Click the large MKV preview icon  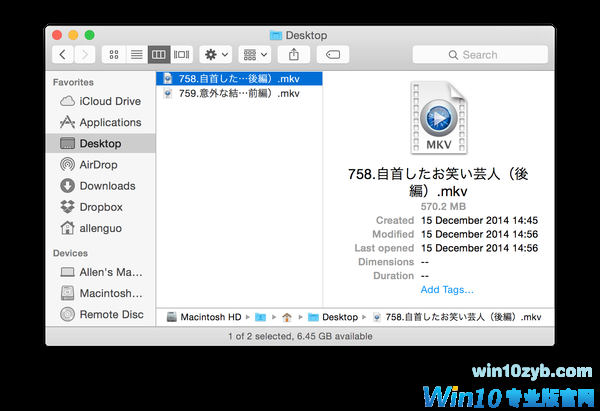(439, 118)
